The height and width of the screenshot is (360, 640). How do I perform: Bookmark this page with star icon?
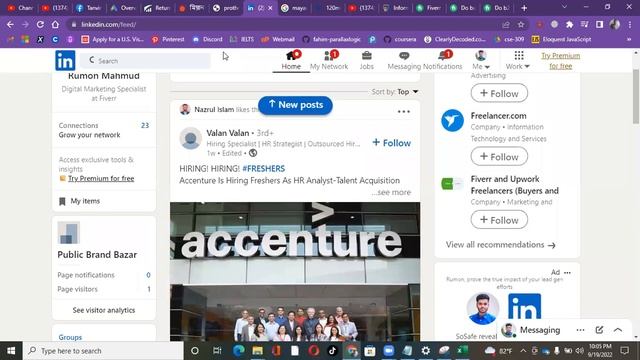(x=521, y=24)
